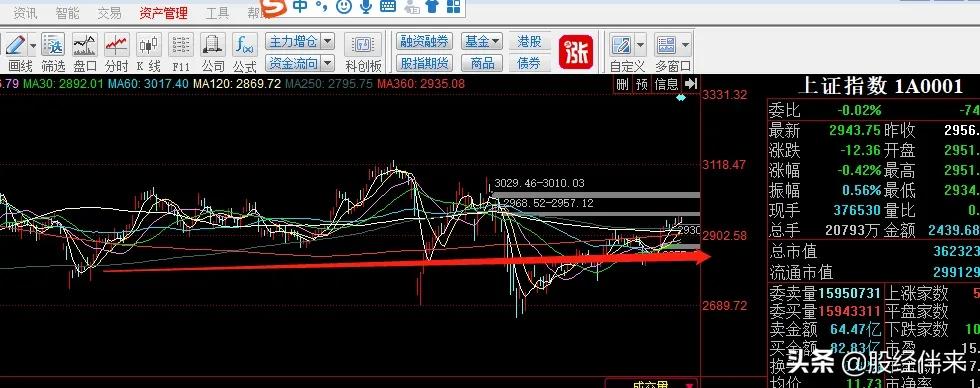Open the 交易 menu
The image size is (980, 388).
(109, 12)
